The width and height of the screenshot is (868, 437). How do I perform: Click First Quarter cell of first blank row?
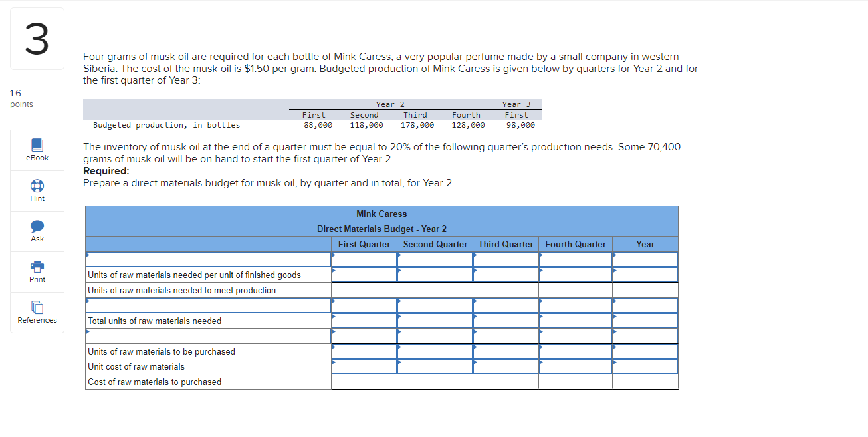(364, 259)
